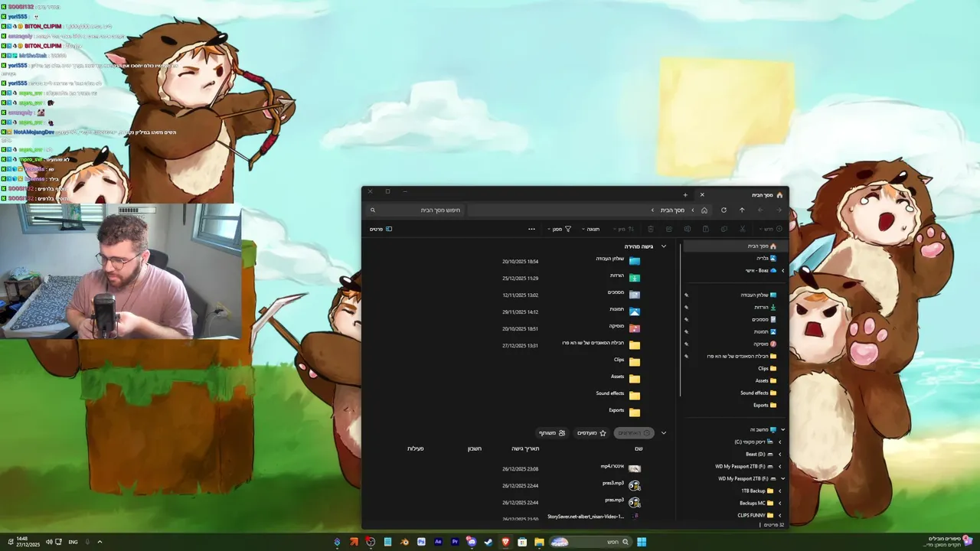Click the חיפוש מסך הבית search field
Image resolution: width=980 pixels, height=551 pixels.
tap(415, 210)
